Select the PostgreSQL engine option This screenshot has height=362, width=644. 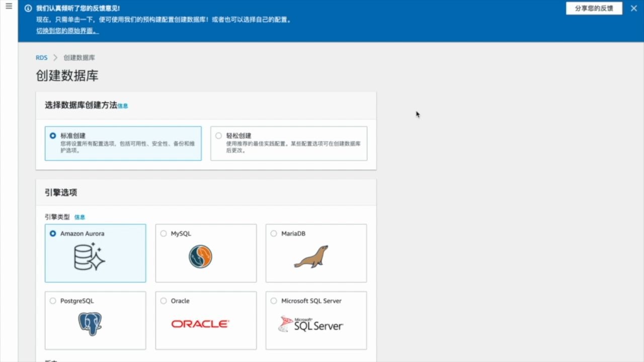53,301
